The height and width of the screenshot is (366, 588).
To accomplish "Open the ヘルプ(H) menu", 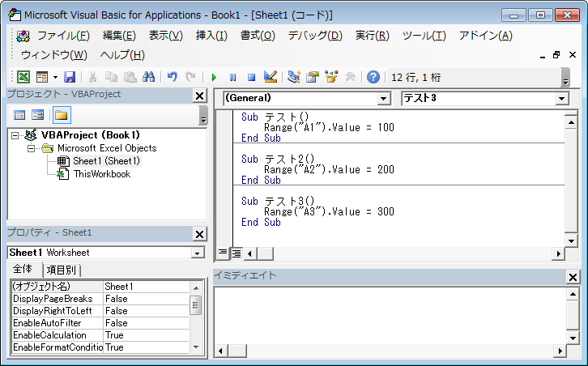I will click(x=122, y=55).
